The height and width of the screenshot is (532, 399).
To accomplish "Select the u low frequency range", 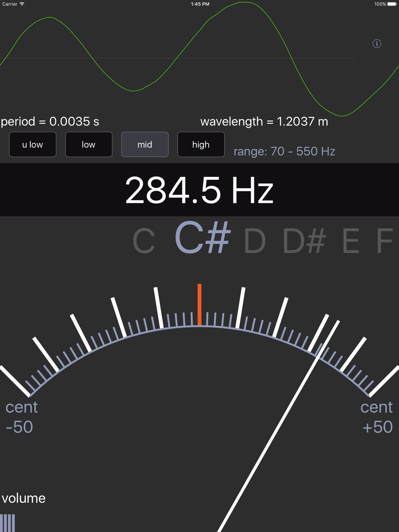I will click(33, 144).
